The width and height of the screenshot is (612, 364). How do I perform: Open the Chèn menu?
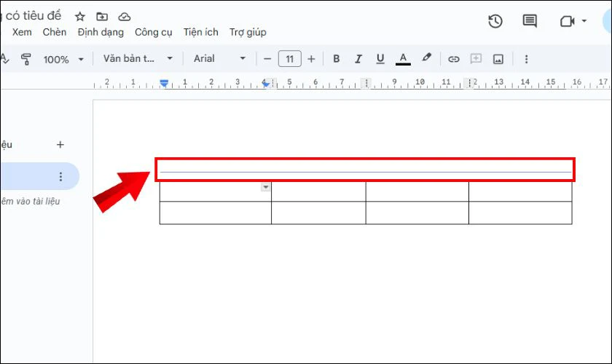[54, 32]
